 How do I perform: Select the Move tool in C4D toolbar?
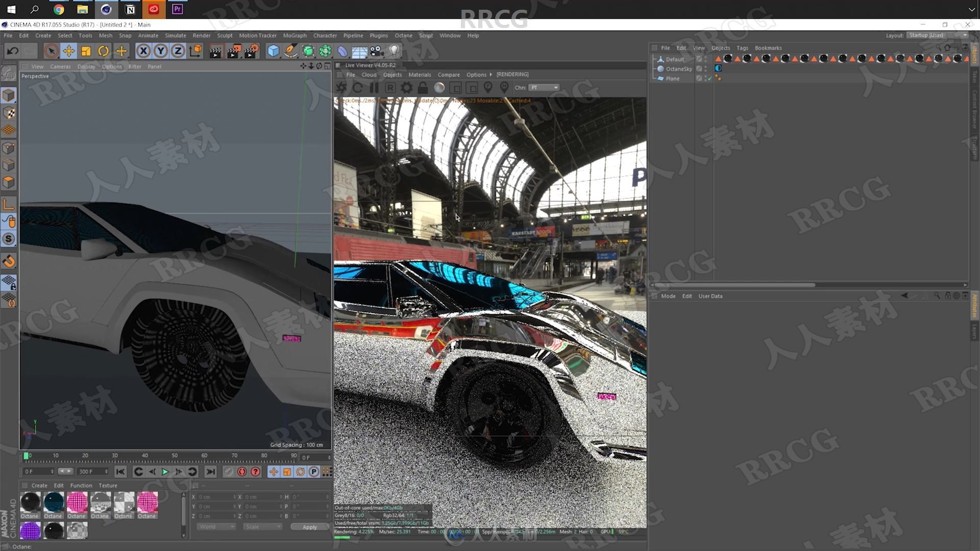coord(68,51)
